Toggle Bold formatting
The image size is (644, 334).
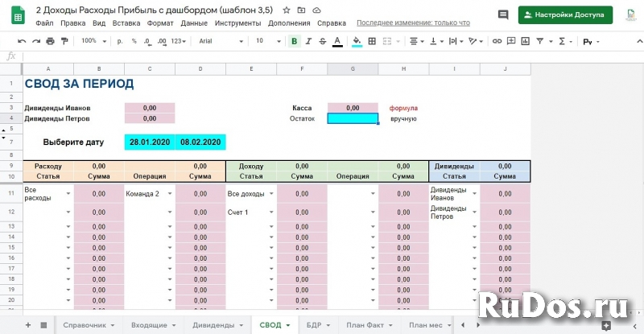click(x=295, y=40)
